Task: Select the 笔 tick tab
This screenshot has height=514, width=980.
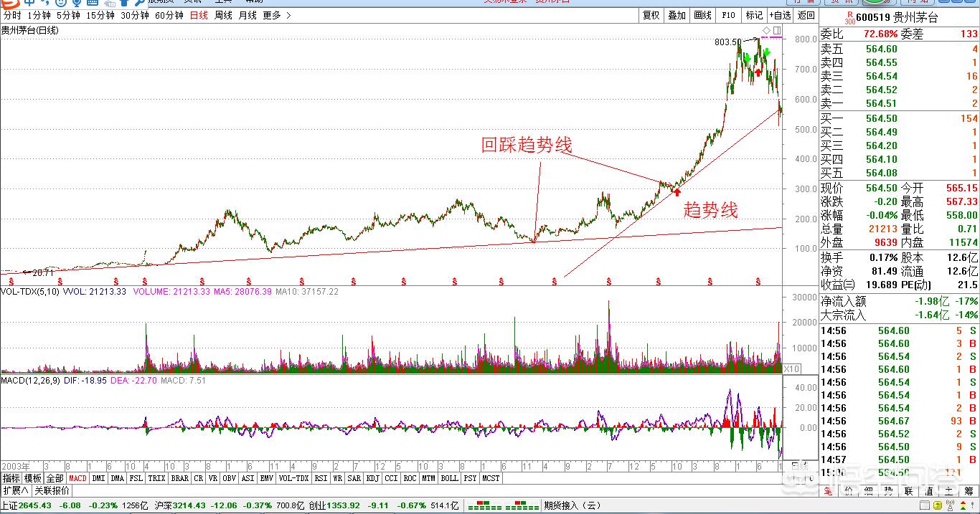Action: click(x=829, y=491)
